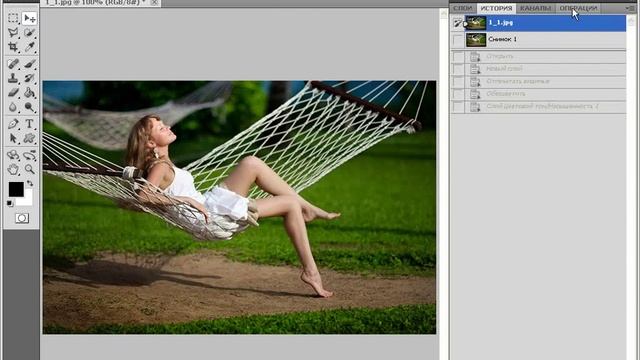Select the Rectangular Marquee tool
The height and width of the screenshot is (360, 640).
(x=13, y=18)
